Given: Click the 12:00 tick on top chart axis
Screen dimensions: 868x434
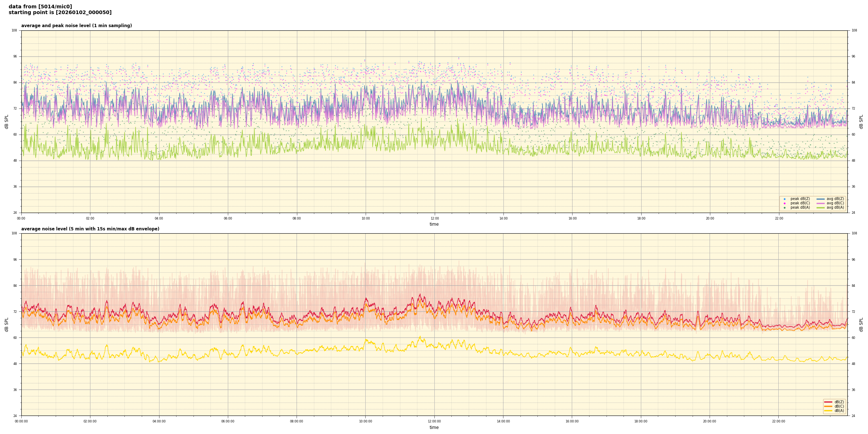Looking at the screenshot, I should click(434, 218).
